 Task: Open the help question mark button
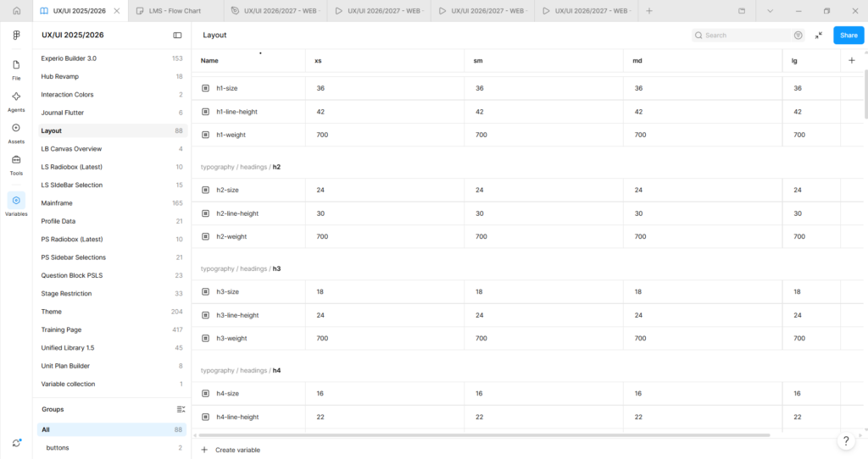click(846, 440)
